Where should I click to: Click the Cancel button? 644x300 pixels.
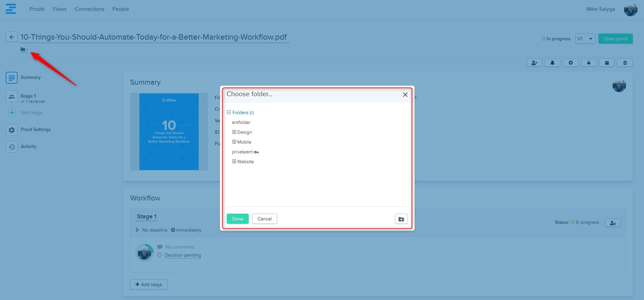click(264, 219)
